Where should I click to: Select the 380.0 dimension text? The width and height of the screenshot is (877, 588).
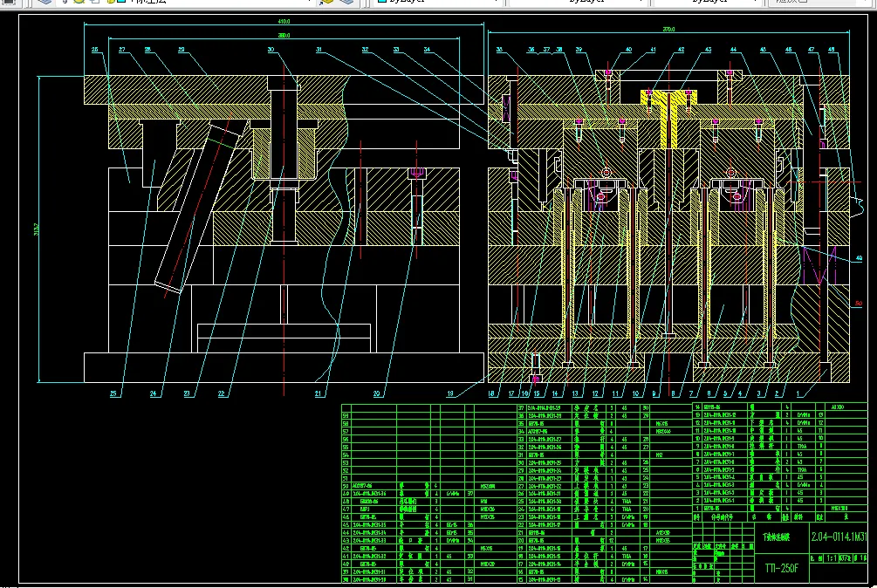point(284,35)
